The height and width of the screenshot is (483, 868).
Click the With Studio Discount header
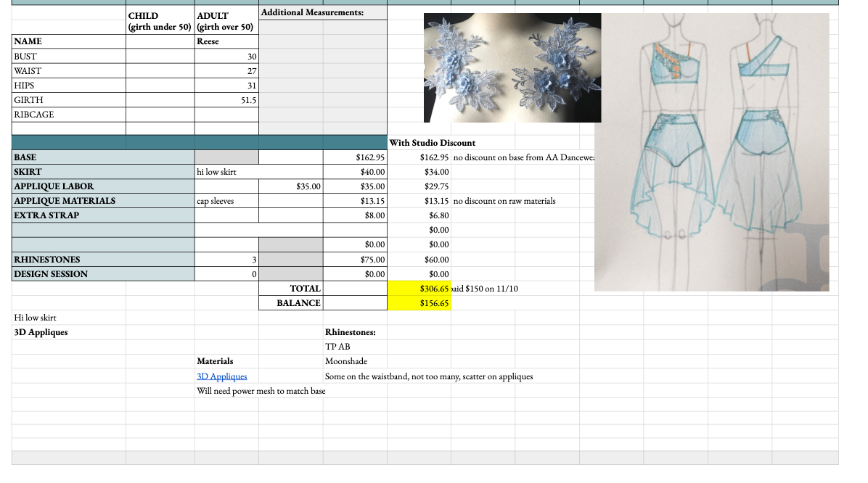coord(433,143)
